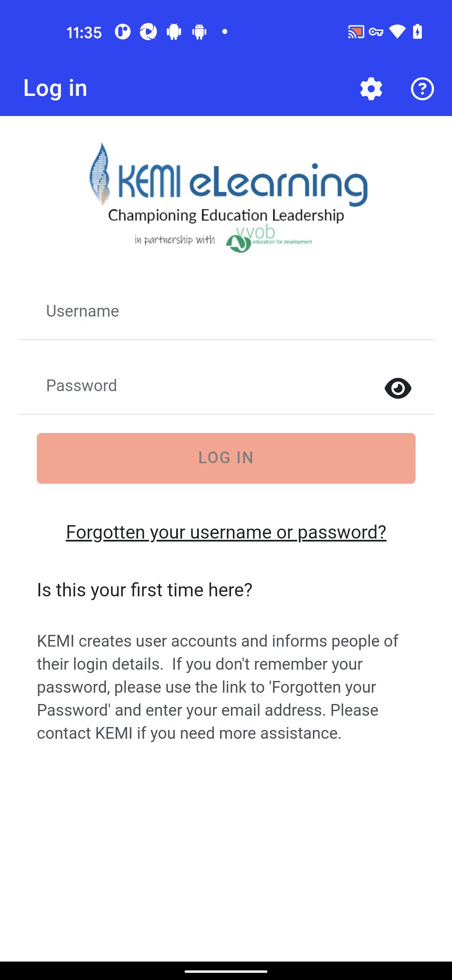Tap the Wi-Fi signal status icon
This screenshot has height=980, width=452.
pos(397,32)
